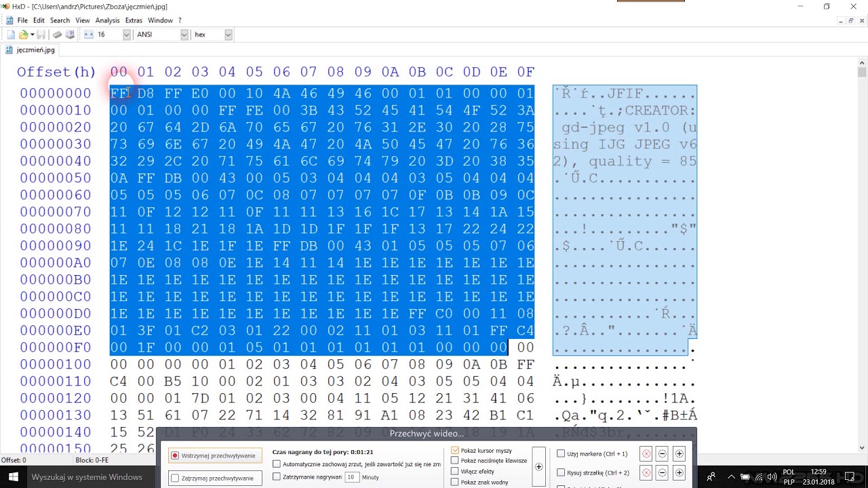Viewport: 868px width, 488px height.
Task: Open the Edit menu
Action: click(x=39, y=20)
